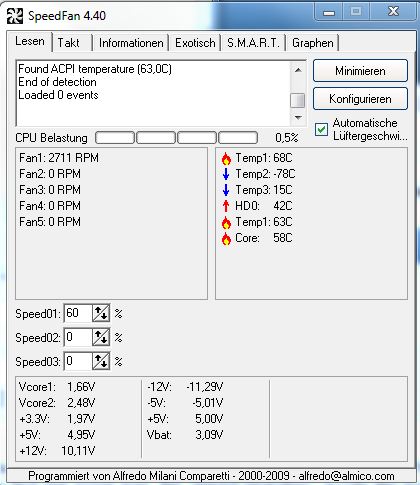The height and width of the screenshot is (485, 420).
Task: Click the 'Loaded 0 events' log line
Action: (58, 95)
